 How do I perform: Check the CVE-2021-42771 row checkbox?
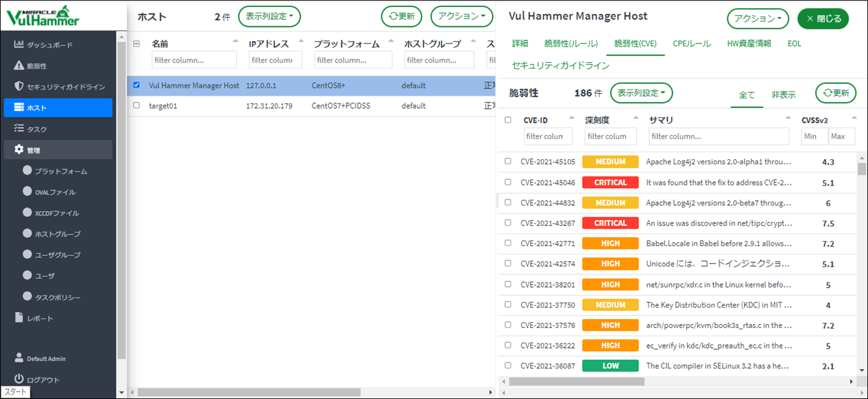508,243
